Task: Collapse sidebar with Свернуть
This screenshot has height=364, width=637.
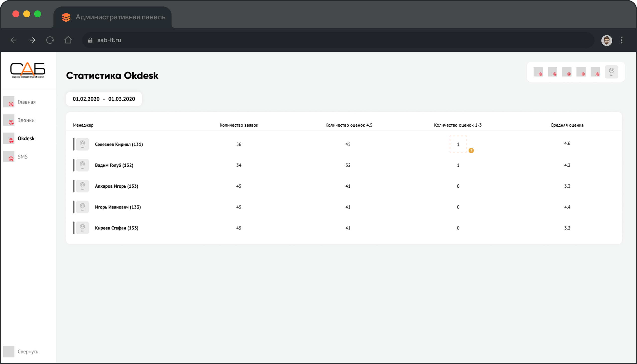Action: click(28, 352)
